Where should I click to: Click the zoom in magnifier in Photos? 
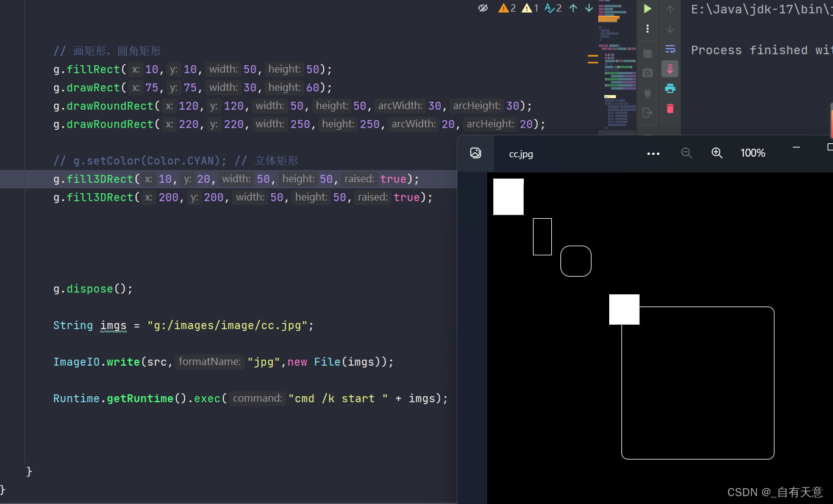[717, 153]
